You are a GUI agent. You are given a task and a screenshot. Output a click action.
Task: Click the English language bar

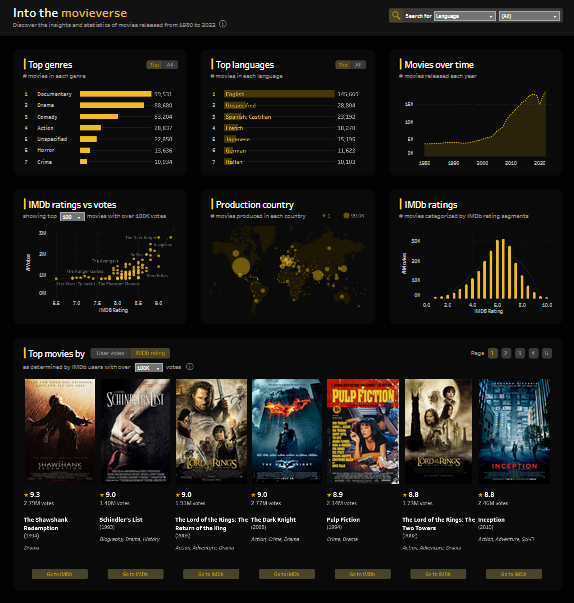coord(279,94)
